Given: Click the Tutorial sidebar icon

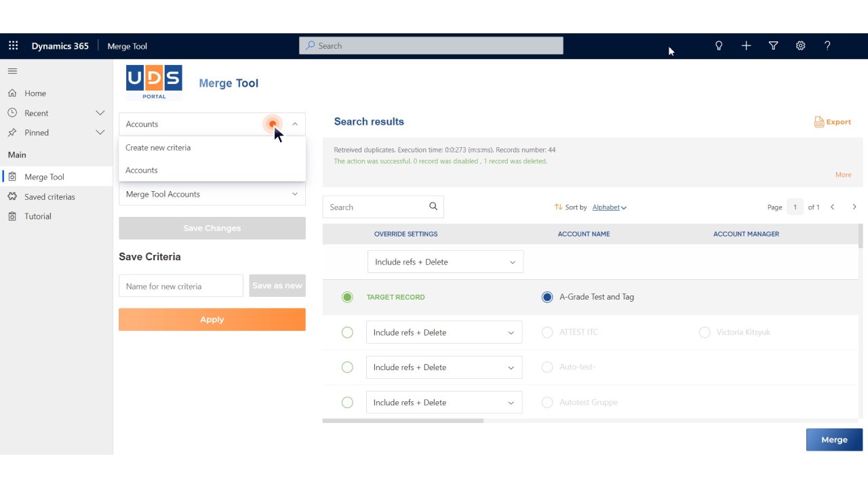Looking at the screenshot, I should [12, 216].
